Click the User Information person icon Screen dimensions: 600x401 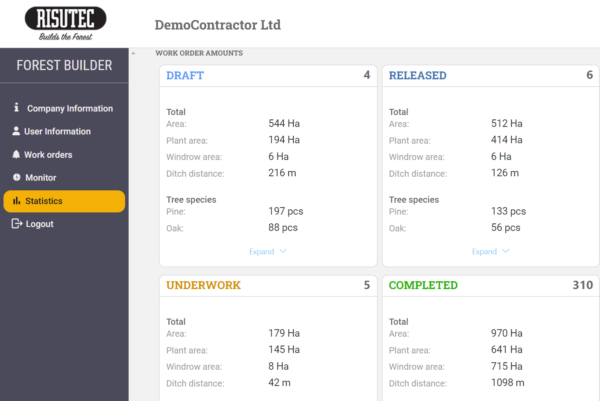(x=16, y=131)
